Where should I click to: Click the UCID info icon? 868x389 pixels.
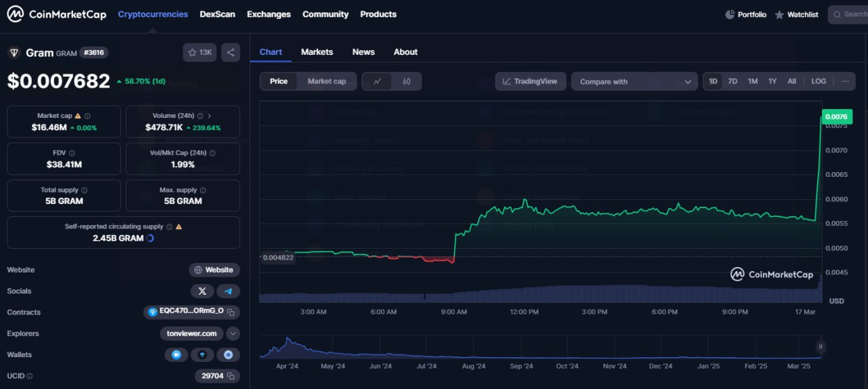pyautogui.click(x=29, y=376)
